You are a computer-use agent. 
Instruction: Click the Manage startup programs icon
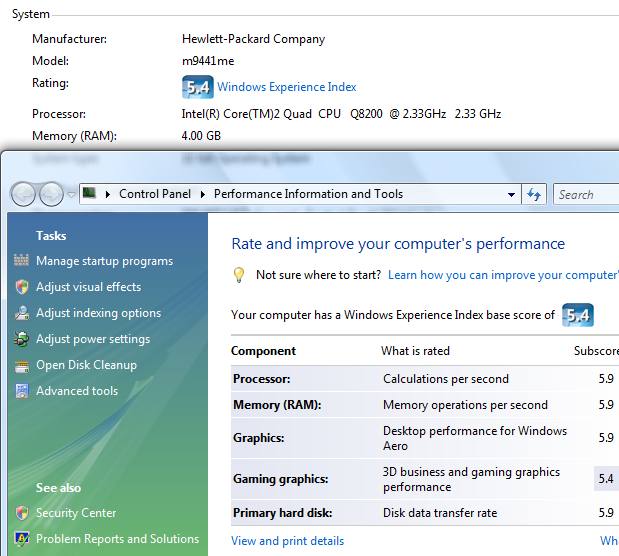click(x=21, y=260)
